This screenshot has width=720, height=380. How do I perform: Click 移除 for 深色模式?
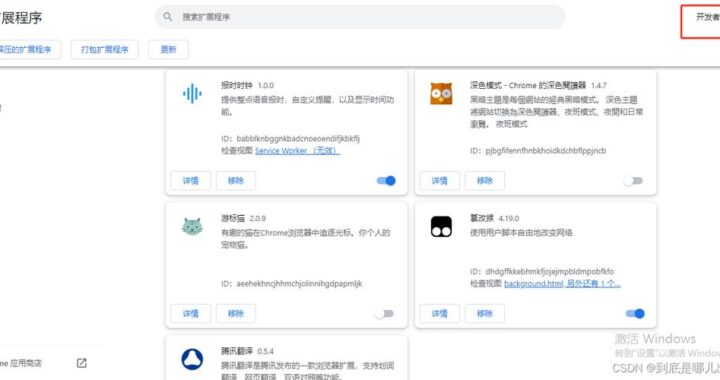[484, 181]
